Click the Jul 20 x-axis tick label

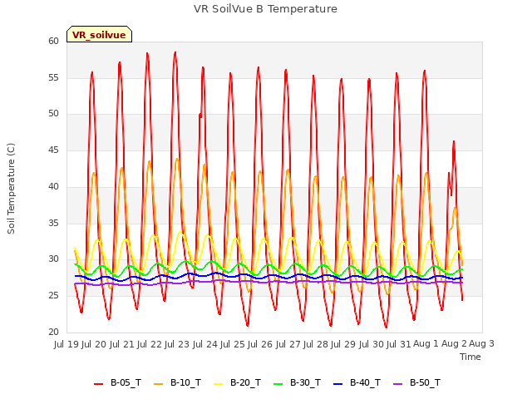coord(94,344)
